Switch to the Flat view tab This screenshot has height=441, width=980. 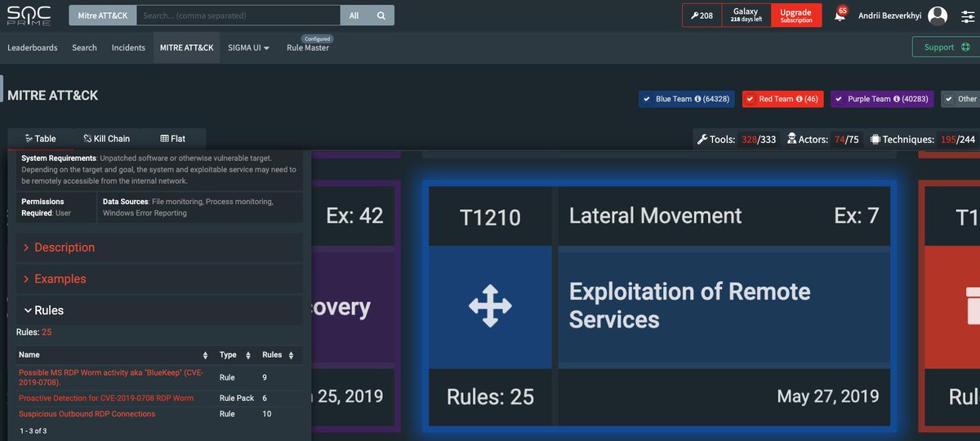173,139
